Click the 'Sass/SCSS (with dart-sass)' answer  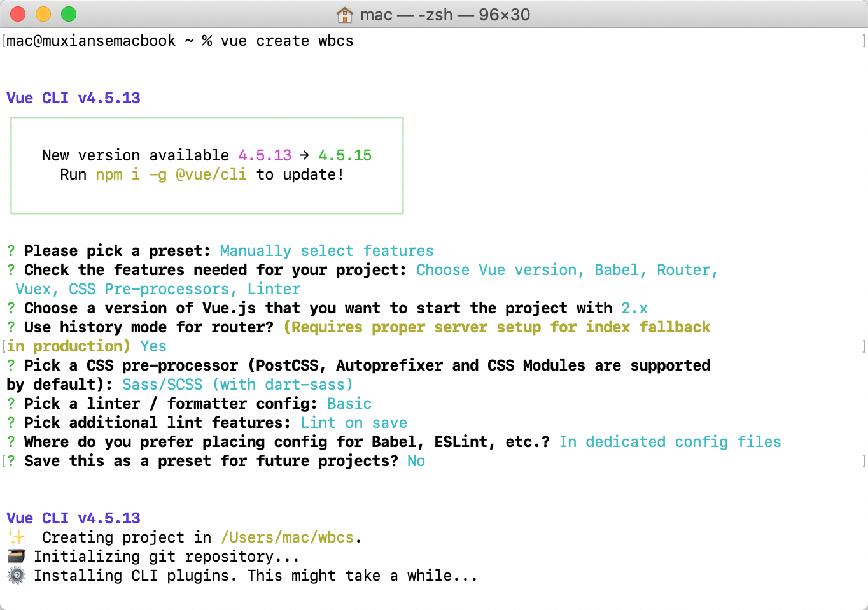(237, 385)
